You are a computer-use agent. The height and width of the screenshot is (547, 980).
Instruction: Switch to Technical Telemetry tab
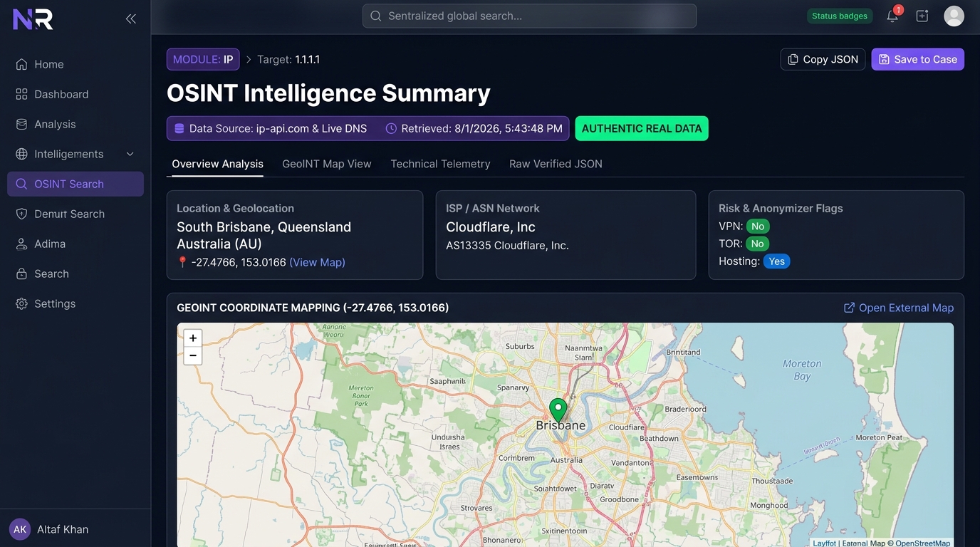pos(440,164)
